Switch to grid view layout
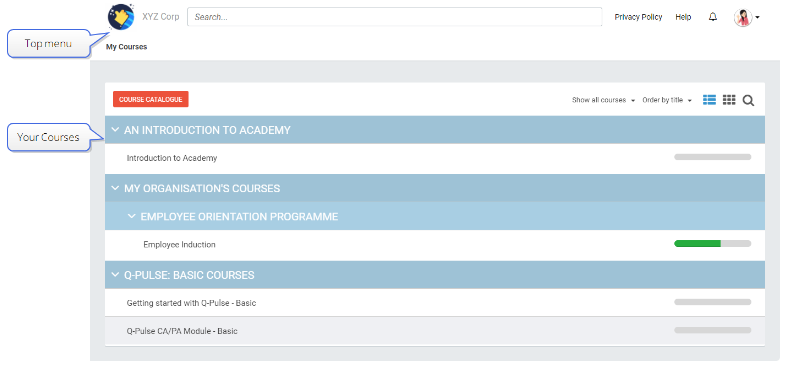 click(729, 100)
